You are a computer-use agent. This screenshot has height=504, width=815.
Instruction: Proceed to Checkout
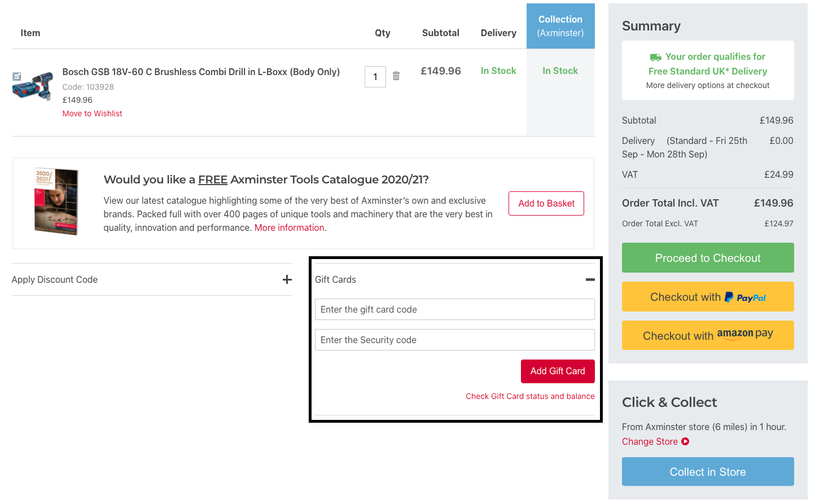708,258
